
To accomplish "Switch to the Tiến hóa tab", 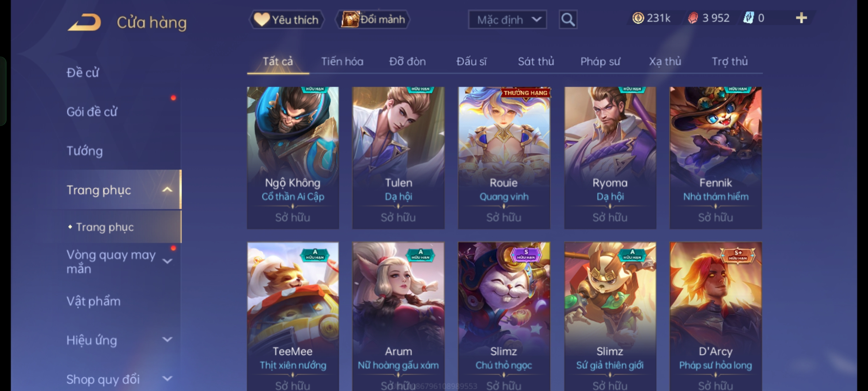I will coord(342,62).
